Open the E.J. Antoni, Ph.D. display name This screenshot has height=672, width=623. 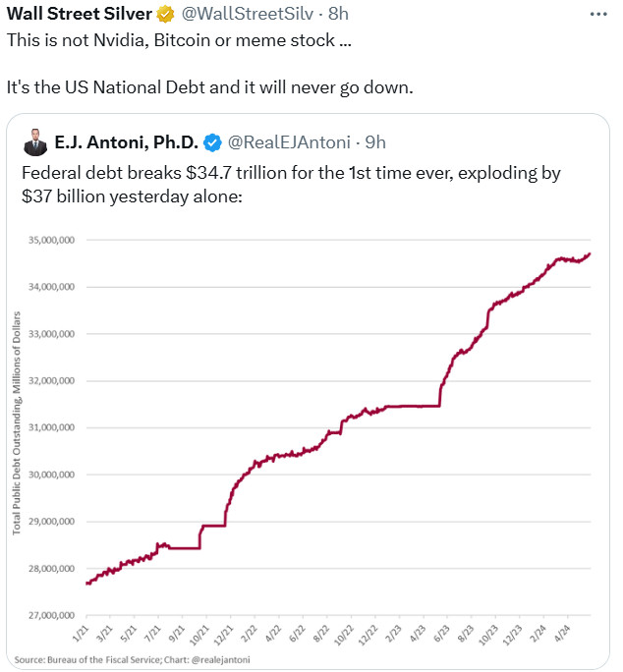pos(127,141)
